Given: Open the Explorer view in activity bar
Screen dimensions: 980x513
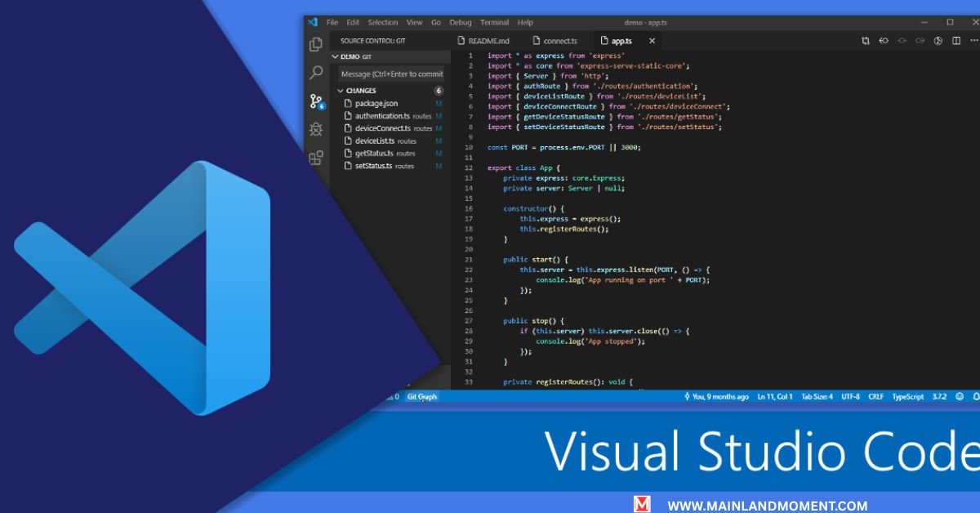Looking at the screenshot, I should tap(315, 44).
